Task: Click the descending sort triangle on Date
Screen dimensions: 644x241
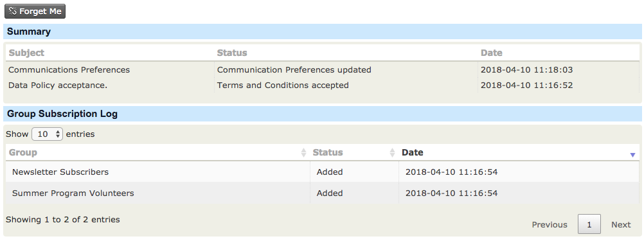Action: tap(632, 155)
